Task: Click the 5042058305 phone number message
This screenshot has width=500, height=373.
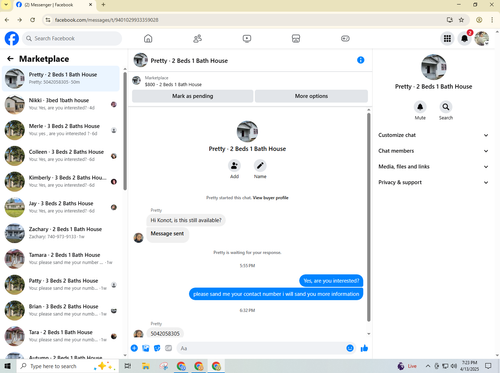Action: pyautogui.click(x=165, y=333)
